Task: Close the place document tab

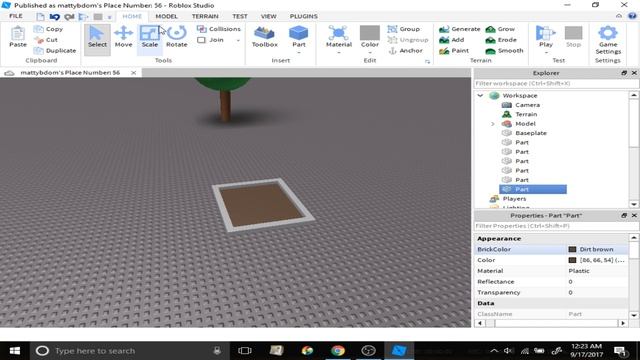Action: [133, 73]
